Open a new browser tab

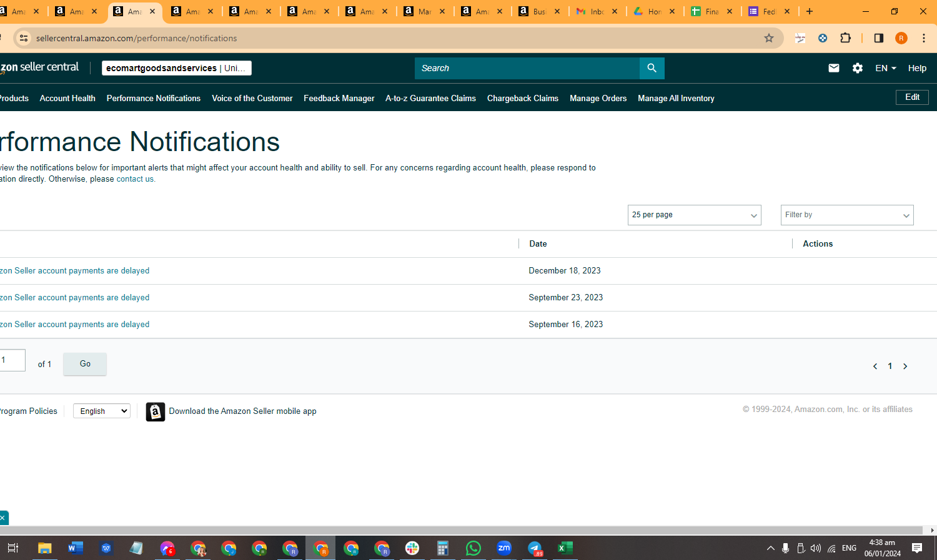click(x=810, y=11)
